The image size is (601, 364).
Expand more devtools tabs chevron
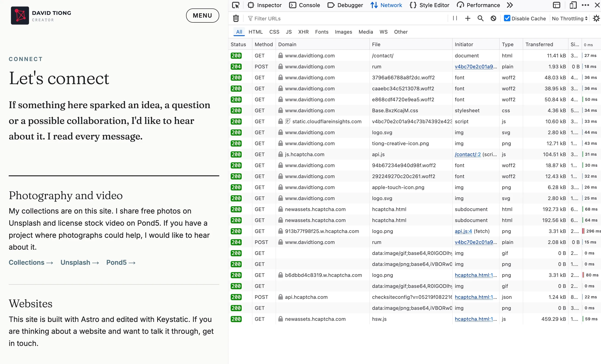(510, 5)
